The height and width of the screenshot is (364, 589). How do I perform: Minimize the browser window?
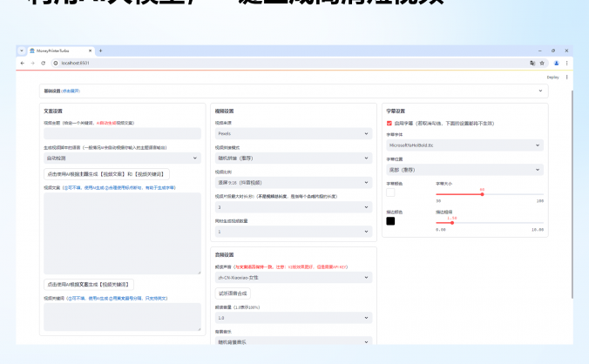tap(540, 51)
